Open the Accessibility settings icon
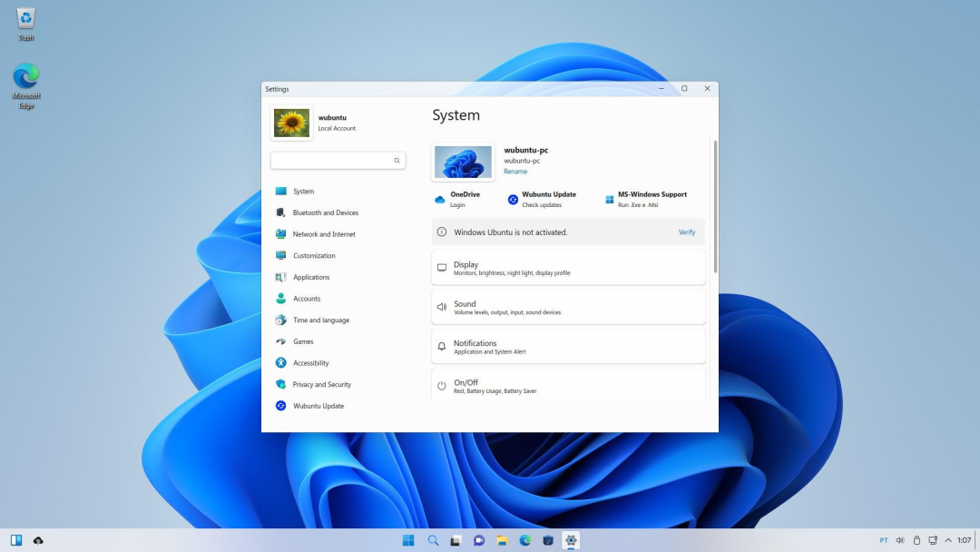Viewport: 980px width, 552px height. [x=280, y=362]
